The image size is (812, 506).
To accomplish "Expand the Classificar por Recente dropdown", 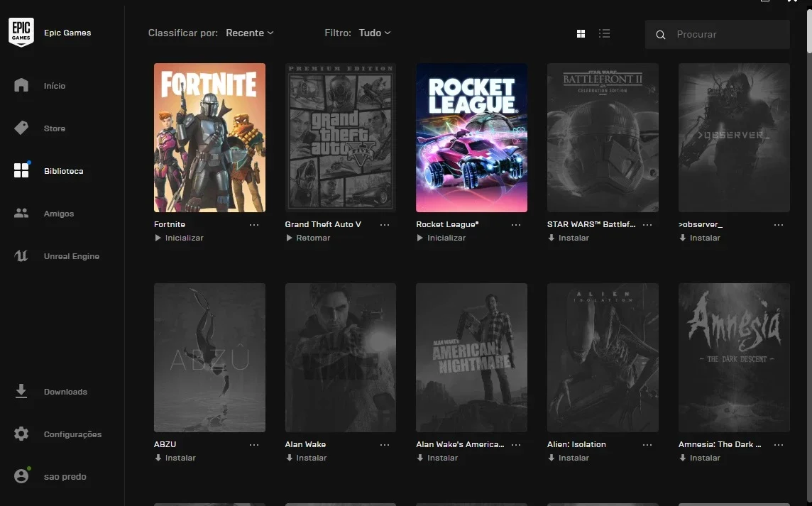I will point(250,33).
